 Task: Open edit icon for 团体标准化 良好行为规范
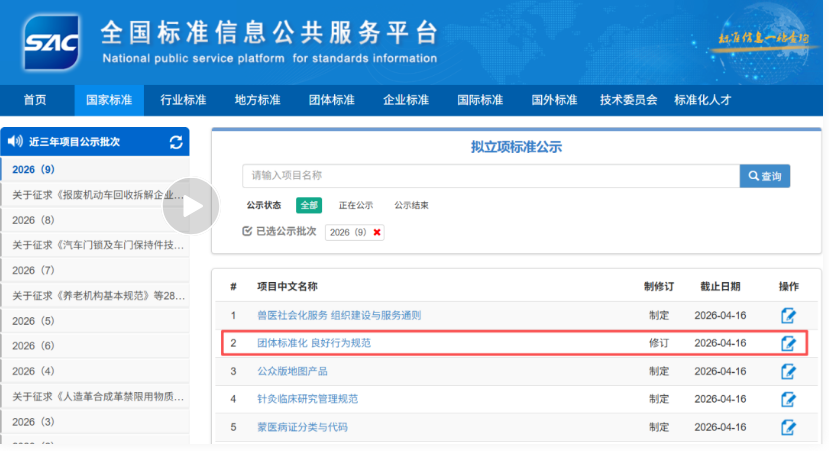(788, 343)
